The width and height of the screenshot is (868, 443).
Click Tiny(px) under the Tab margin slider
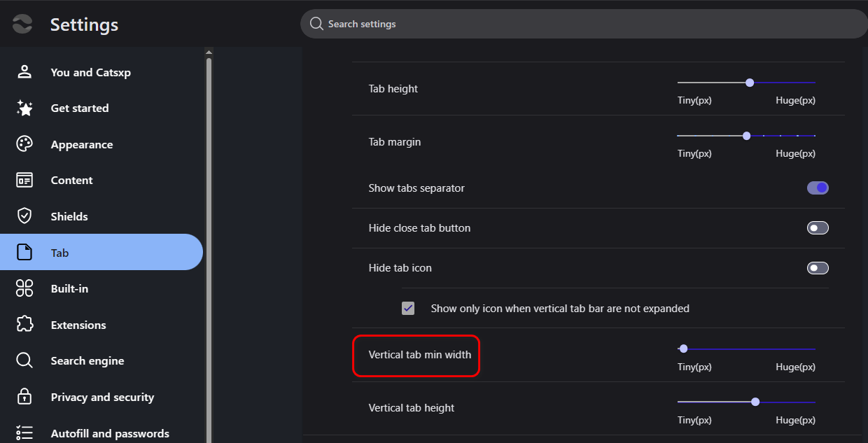click(694, 153)
